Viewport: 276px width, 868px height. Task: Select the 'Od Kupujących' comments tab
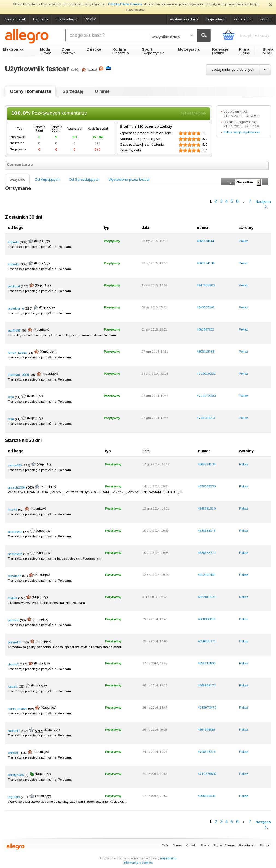47,180
